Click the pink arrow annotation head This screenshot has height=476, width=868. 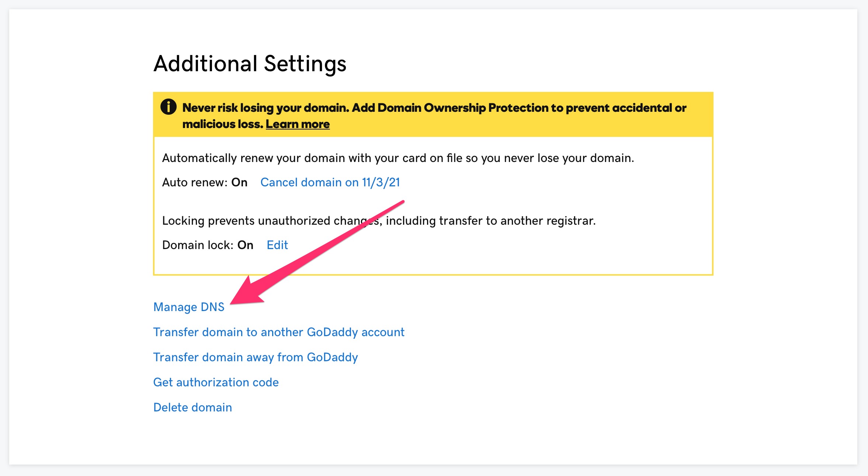coord(246,292)
